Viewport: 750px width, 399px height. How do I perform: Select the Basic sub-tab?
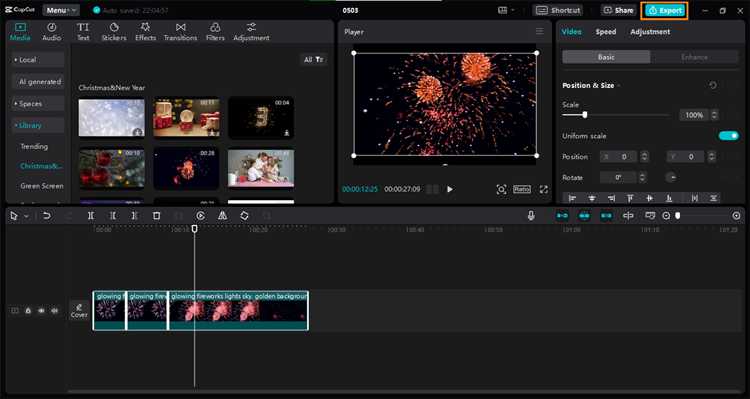pos(606,57)
